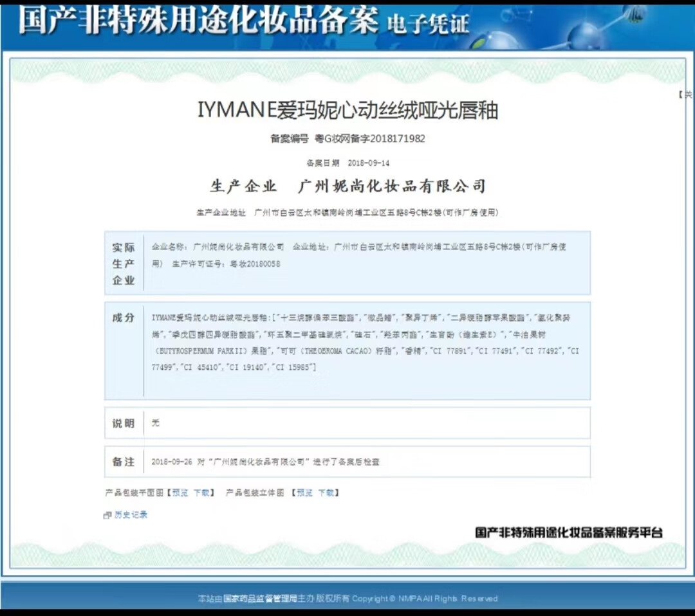Click the 生产企业地址 address line
The image size is (695, 616).
point(347,213)
